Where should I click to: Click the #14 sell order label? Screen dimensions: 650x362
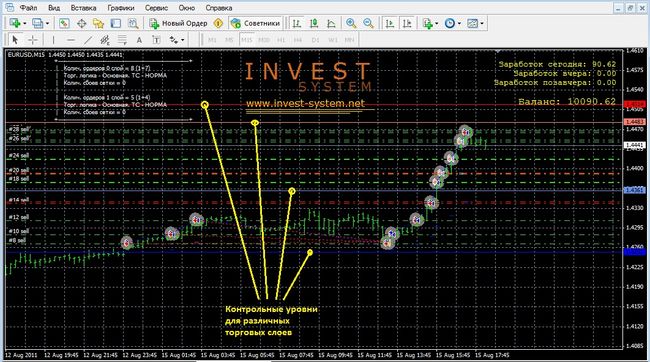(19, 200)
